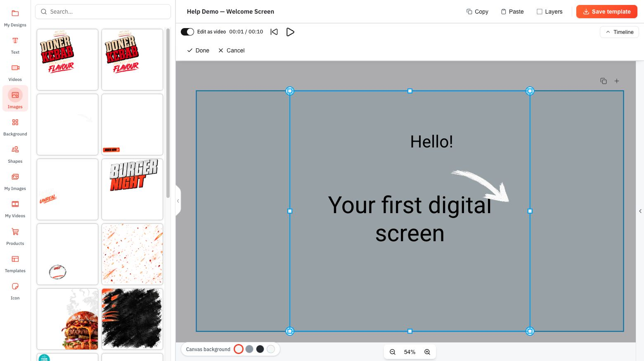Click bottom middle selection handle
644x361 pixels.
click(410, 331)
